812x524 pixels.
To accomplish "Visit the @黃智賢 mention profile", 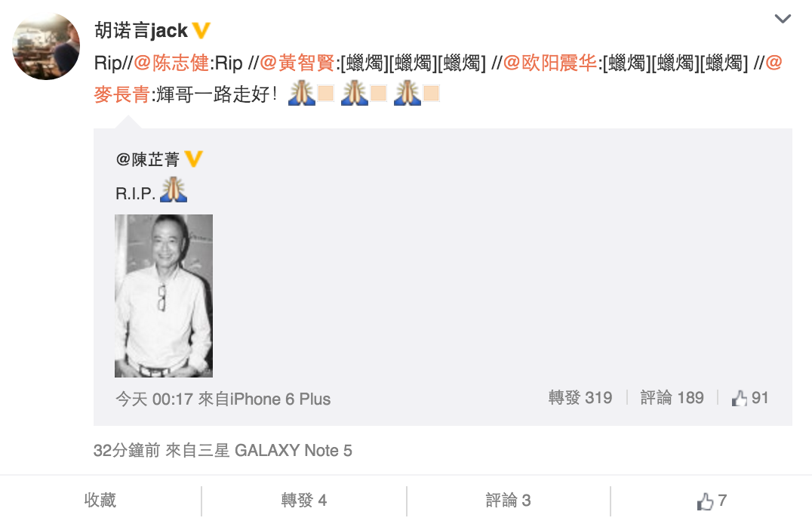I will click(297, 63).
